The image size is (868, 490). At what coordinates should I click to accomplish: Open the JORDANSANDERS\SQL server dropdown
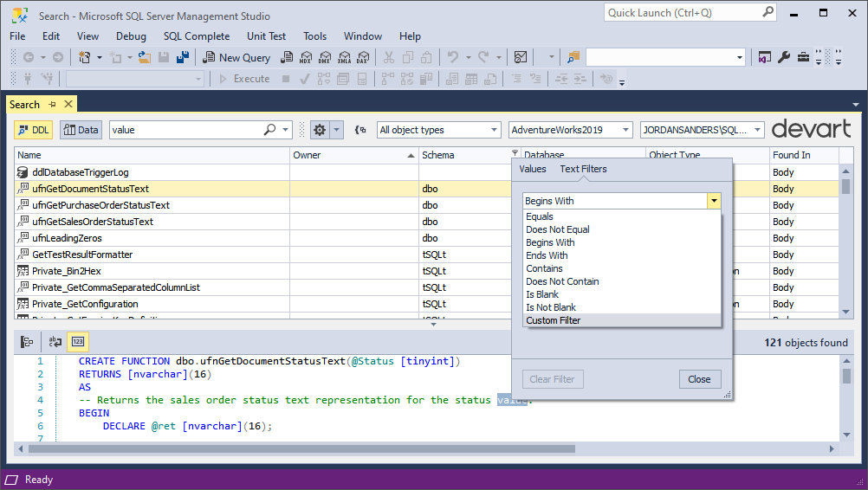coord(702,130)
